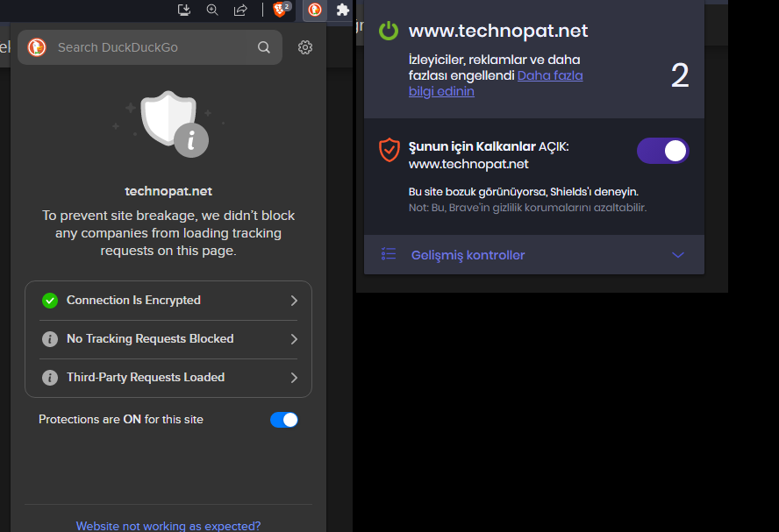779x532 pixels.
Task: Expand Third-Party Requests Loaded chevron
Action: tap(294, 378)
